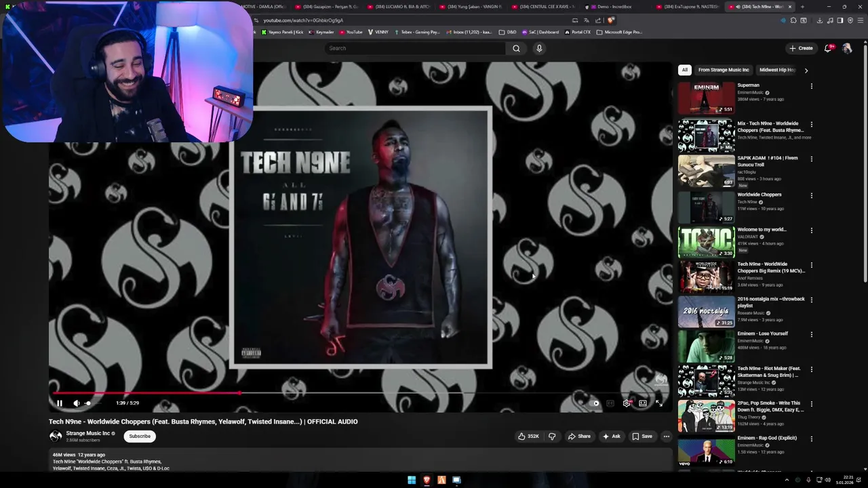Switch to LUCIANO ft. BIA browser tab

tap(402, 7)
